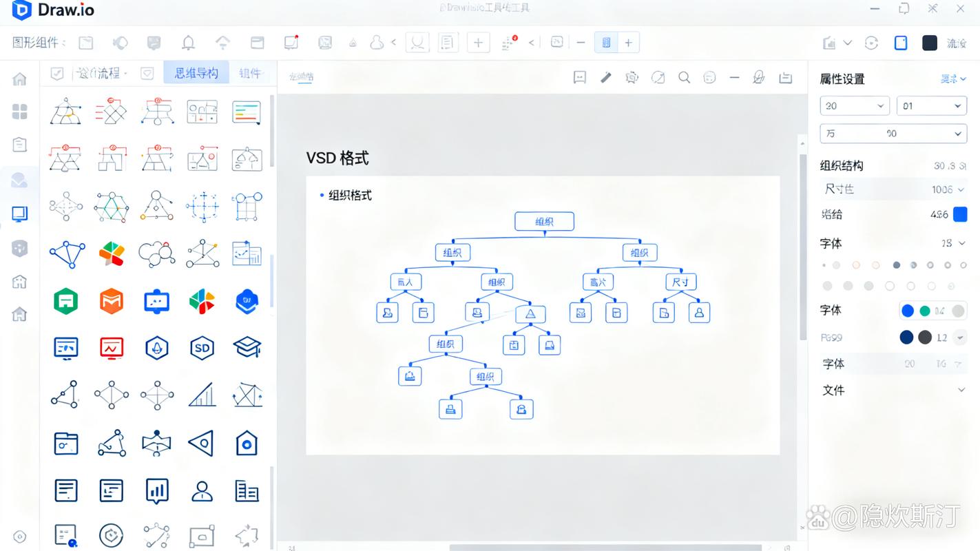Image resolution: width=980 pixels, height=551 pixels.
Task: Expand the 文件 section
Action: coord(961,390)
